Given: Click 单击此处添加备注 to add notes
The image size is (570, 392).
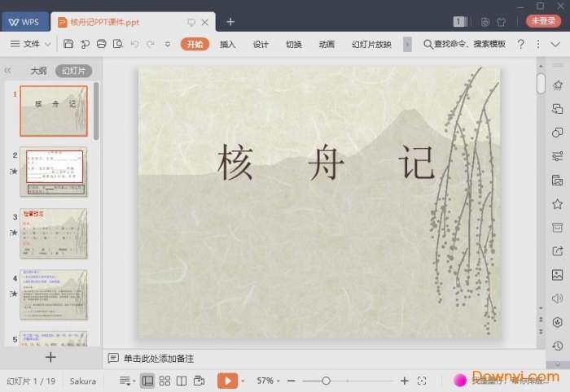Looking at the screenshot, I should [159, 359].
